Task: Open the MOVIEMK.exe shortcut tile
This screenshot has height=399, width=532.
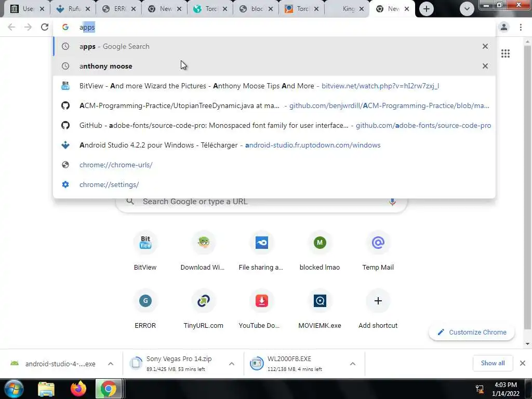Action: pyautogui.click(x=320, y=309)
